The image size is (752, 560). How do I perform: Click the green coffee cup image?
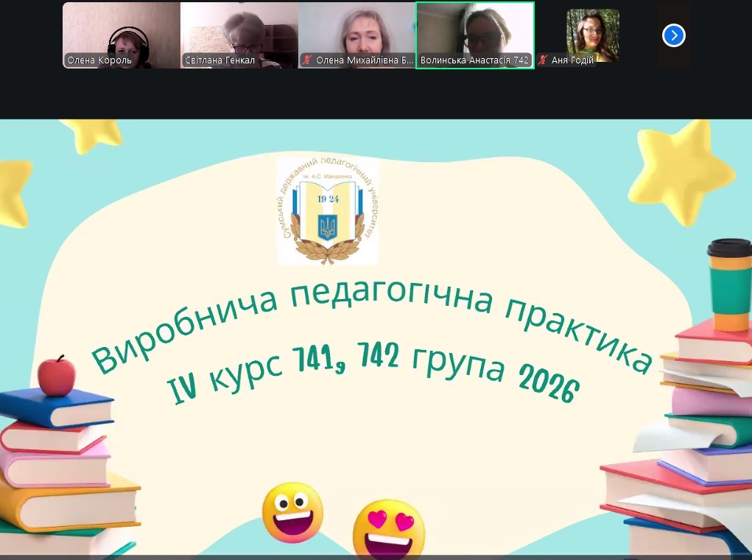coord(730,284)
